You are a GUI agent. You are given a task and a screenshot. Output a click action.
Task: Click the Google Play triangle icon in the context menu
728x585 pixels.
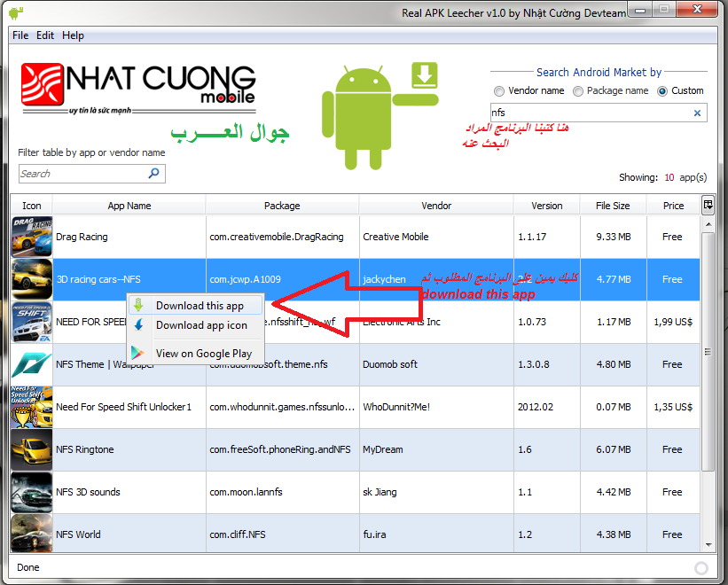(x=137, y=353)
